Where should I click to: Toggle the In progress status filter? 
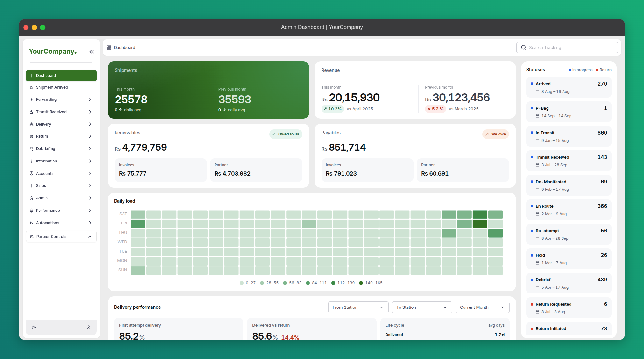click(x=580, y=70)
